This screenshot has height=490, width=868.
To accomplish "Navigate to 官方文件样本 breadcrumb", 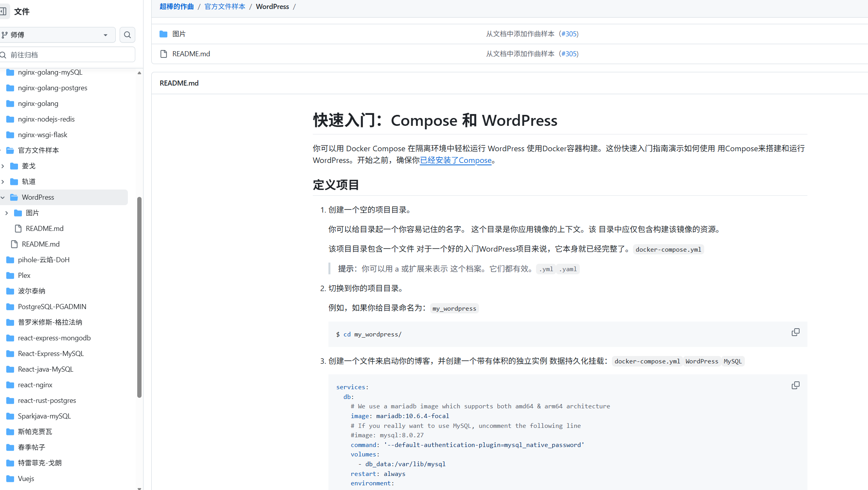I will tap(224, 6).
